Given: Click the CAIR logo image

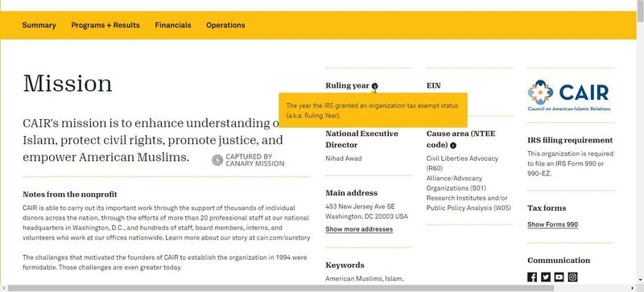Looking at the screenshot, I should pyautogui.click(x=569, y=95).
